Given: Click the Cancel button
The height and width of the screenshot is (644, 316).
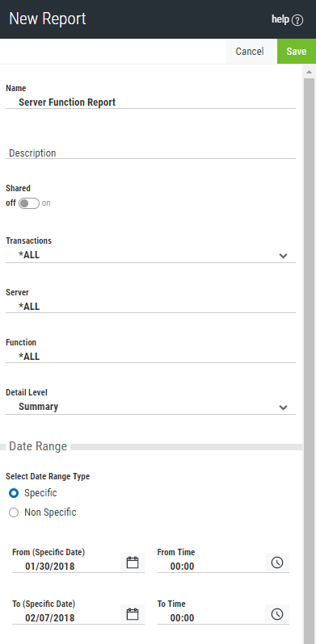Looking at the screenshot, I should [x=250, y=52].
